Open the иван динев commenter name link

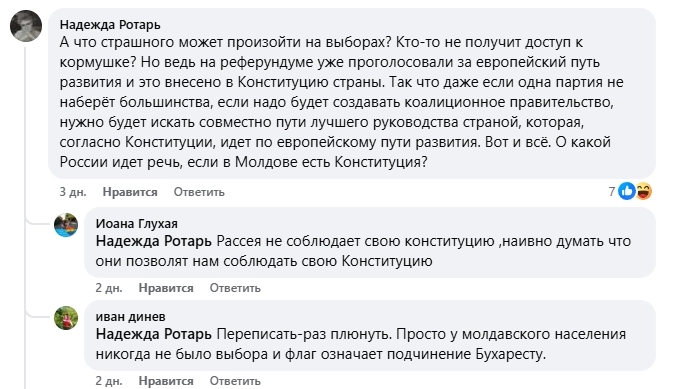point(130,317)
